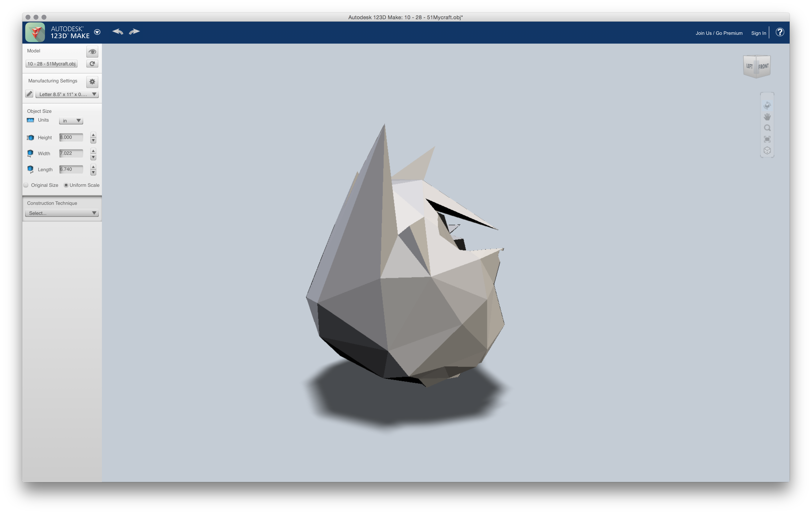Screen dimensions: 812x514
Task: Select the pan hand tool
Action: pyautogui.click(x=767, y=117)
